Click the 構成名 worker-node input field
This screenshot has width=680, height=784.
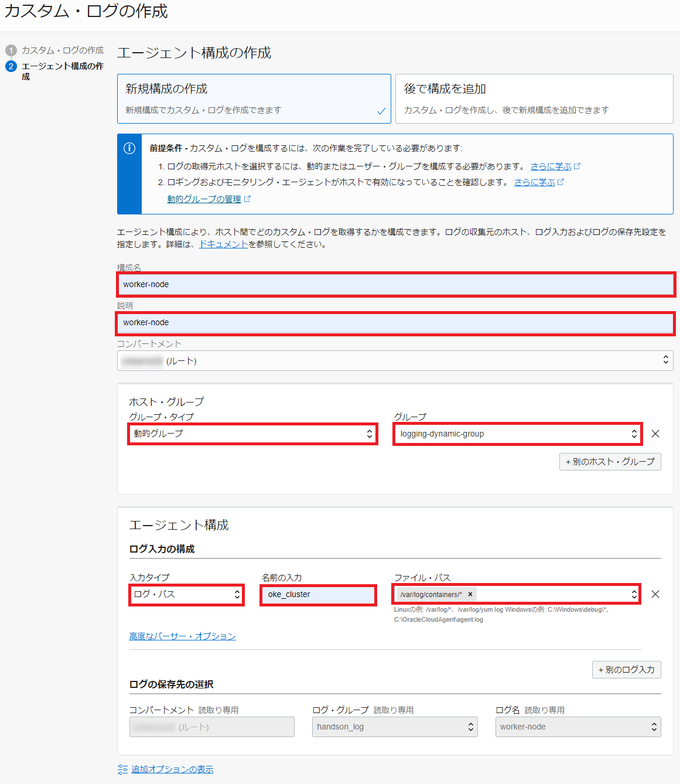tap(396, 284)
